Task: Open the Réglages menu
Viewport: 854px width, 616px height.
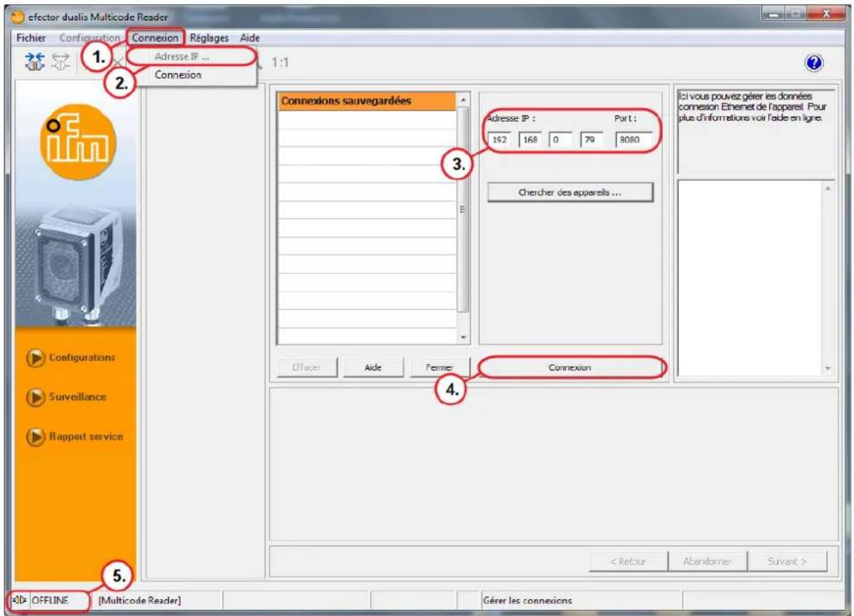Action: click(x=209, y=39)
